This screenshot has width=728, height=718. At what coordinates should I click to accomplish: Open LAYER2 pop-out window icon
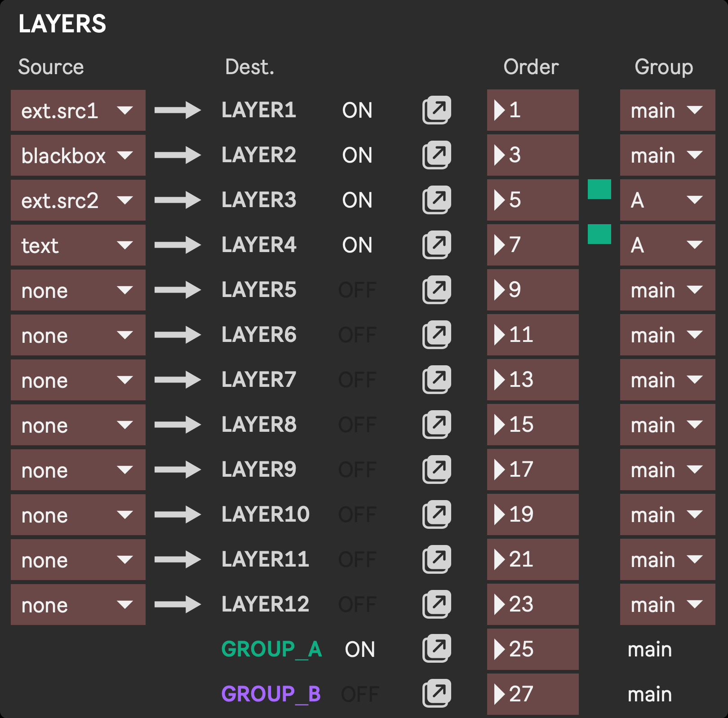pos(436,155)
